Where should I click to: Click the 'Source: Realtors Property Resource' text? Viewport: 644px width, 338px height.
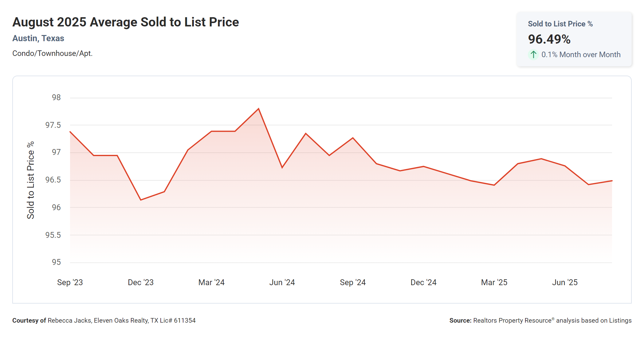(540, 320)
